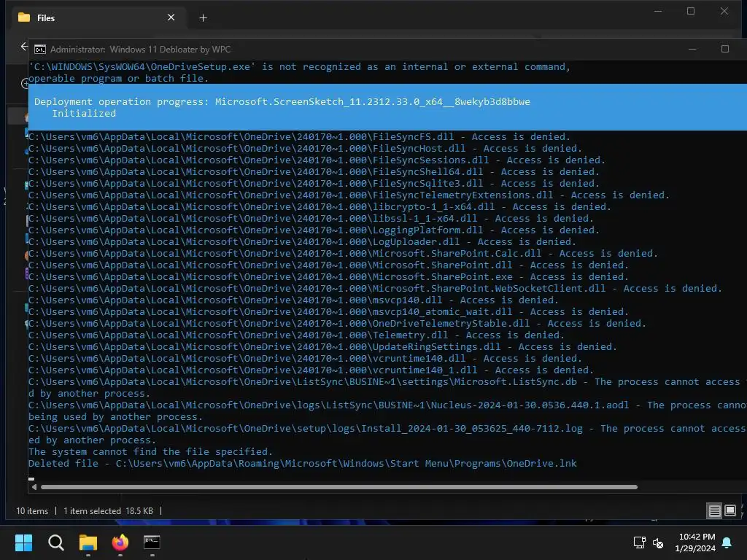This screenshot has height=560, width=747.
Task: Add a new tab in File Explorer
Action: pyautogui.click(x=203, y=18)
